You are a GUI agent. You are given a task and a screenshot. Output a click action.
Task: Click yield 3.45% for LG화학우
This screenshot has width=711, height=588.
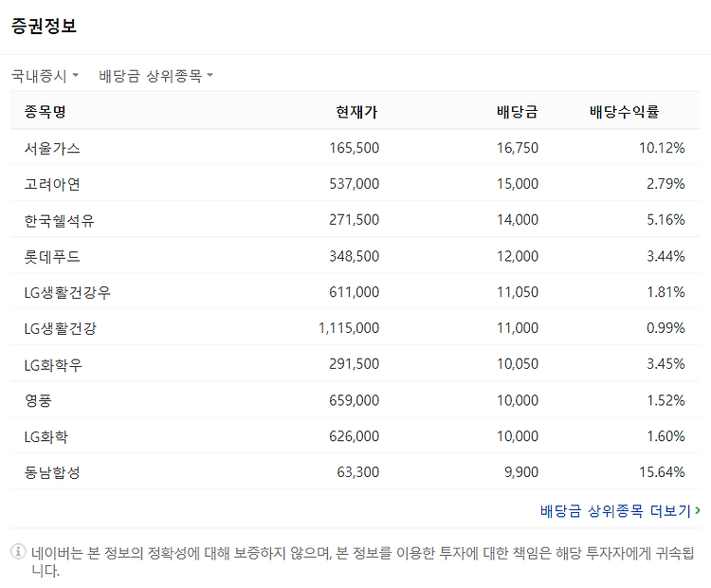(665, 364)
